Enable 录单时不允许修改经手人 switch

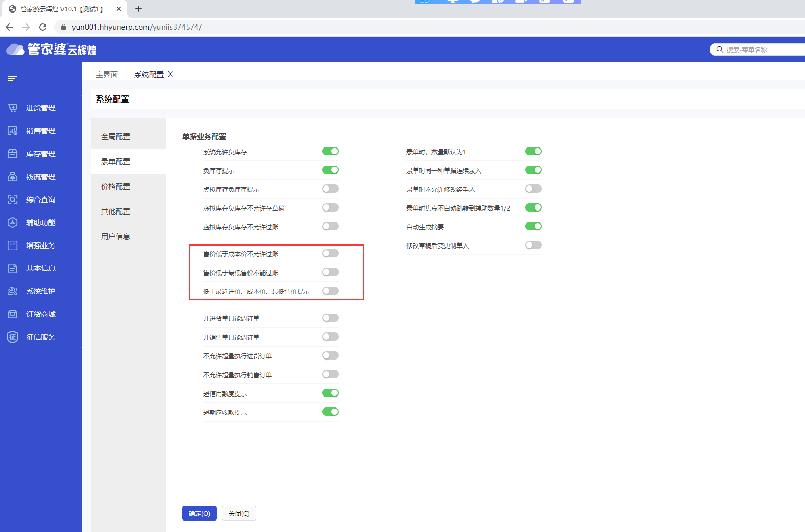click(534, 189)
